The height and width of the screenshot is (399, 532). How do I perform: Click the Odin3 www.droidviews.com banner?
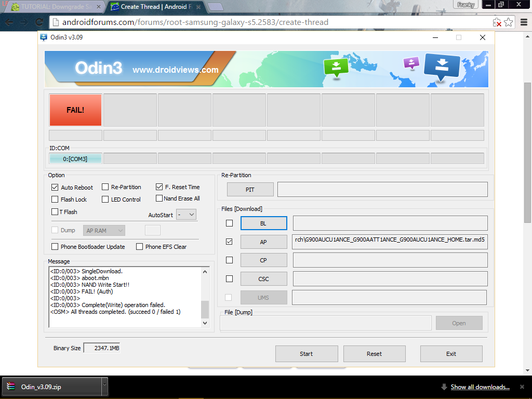point(267,69)
